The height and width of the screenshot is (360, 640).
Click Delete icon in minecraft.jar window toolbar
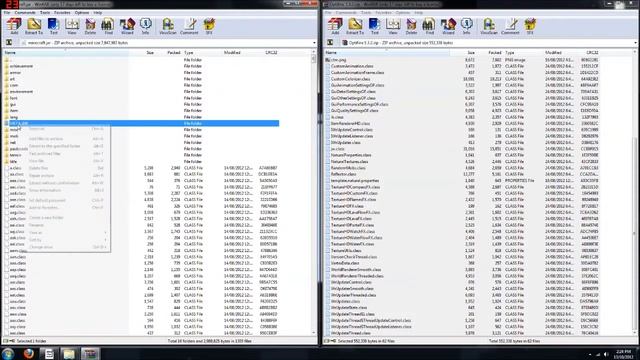(x=90, y=26)
